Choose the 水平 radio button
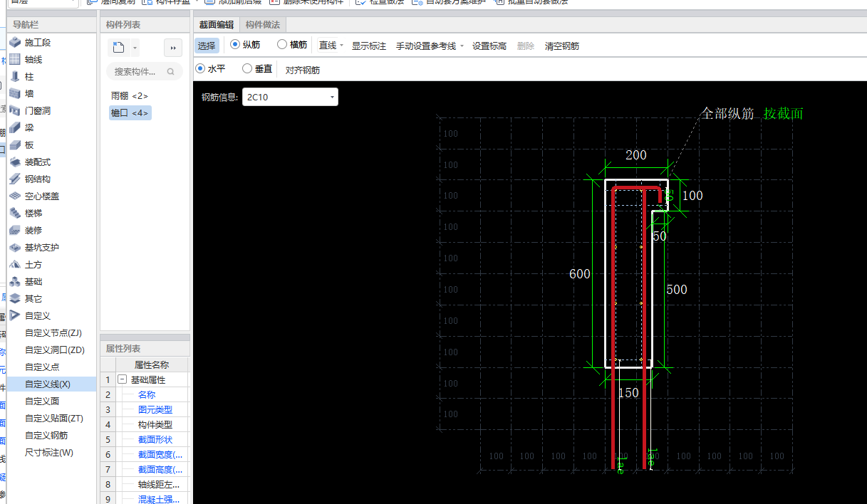 pyautogui.click(x=200, y=69)
